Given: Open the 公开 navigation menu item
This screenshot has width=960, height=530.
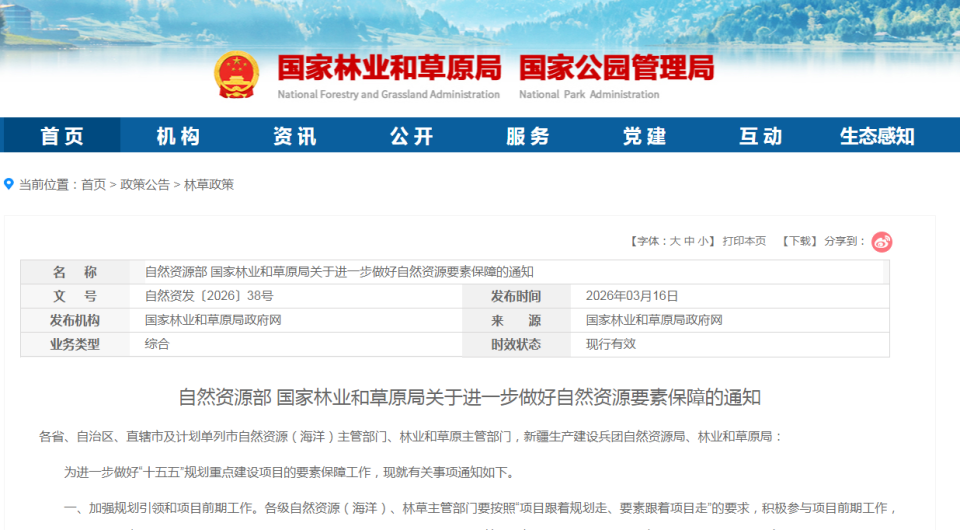Looking at the screenshot, I should tap(411, 135).
